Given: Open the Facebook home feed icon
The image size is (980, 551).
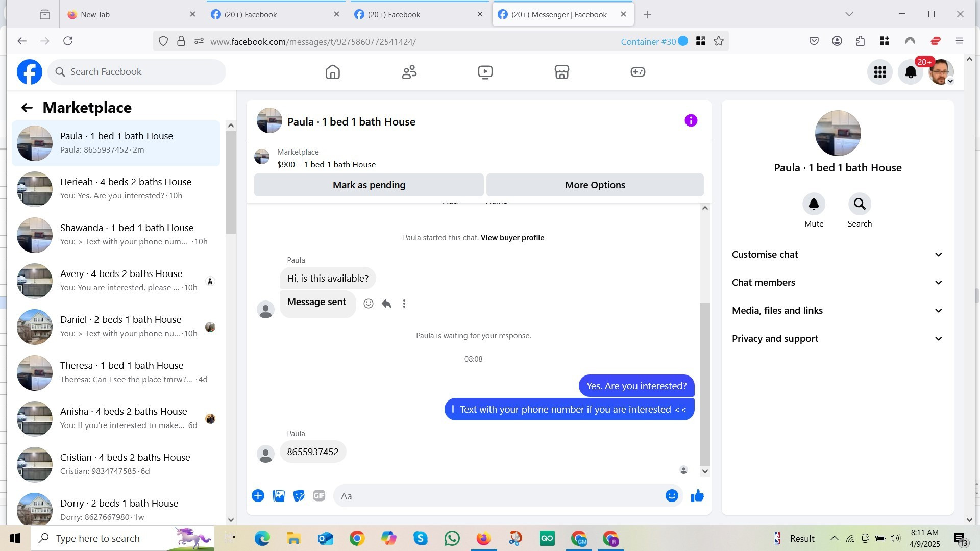Looking at the screenshot, I should click(332, 72).
